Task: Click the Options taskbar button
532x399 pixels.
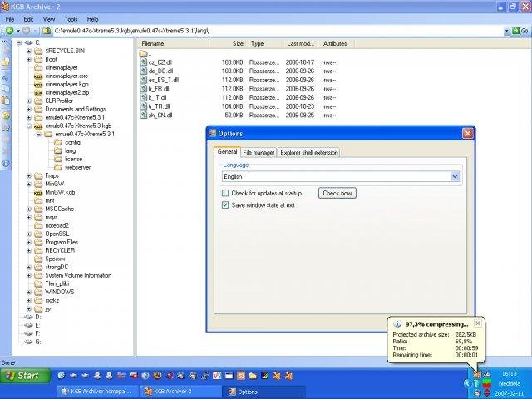Action: tap(264, 392)
